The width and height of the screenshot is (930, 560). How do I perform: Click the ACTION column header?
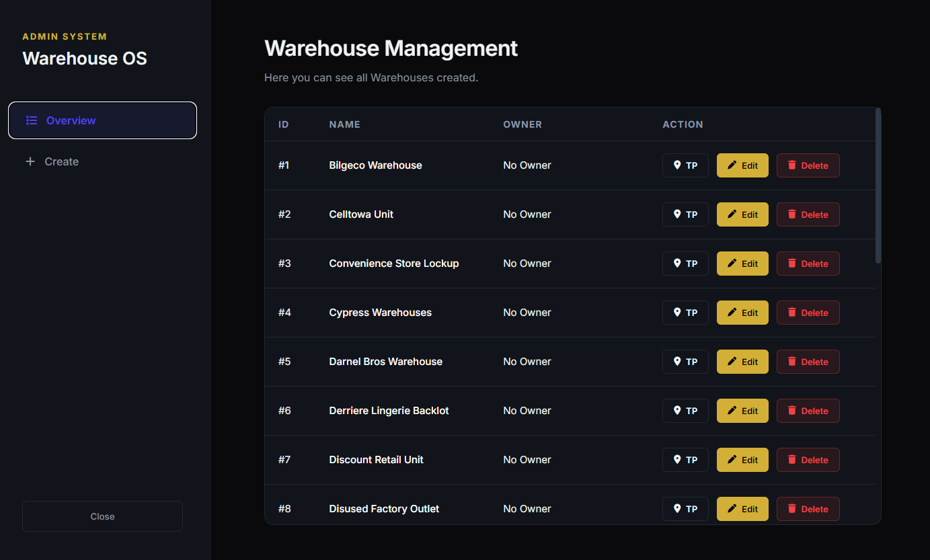tap(683, 124)
